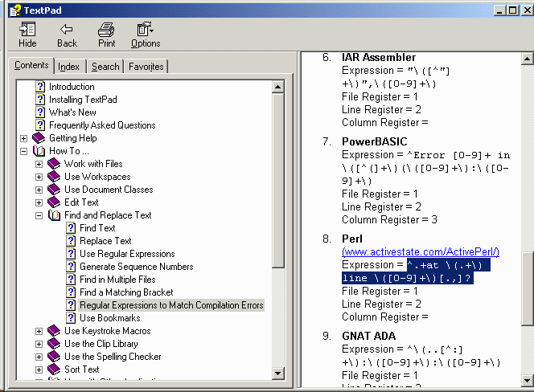Expand the Use Keystroke Macros node
This screenshot has height=392, width=534.
(39, 331)
